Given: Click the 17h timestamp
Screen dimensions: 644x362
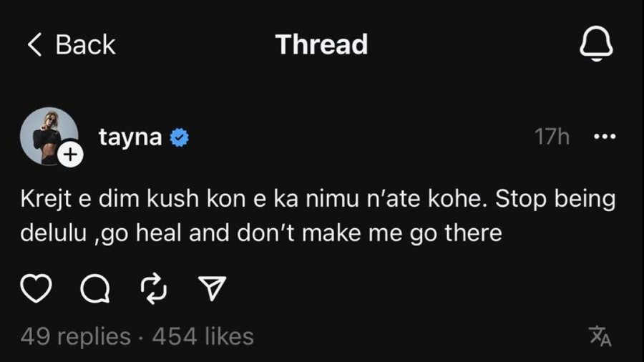Looking at the screenshot, I should 552,137.
